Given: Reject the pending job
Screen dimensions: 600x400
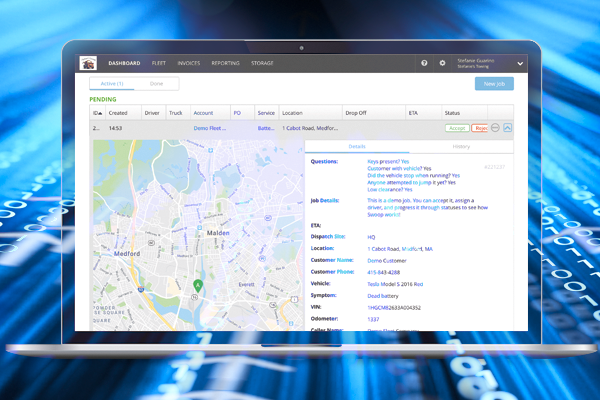Looking at the screenshot, I should (480, 128).
